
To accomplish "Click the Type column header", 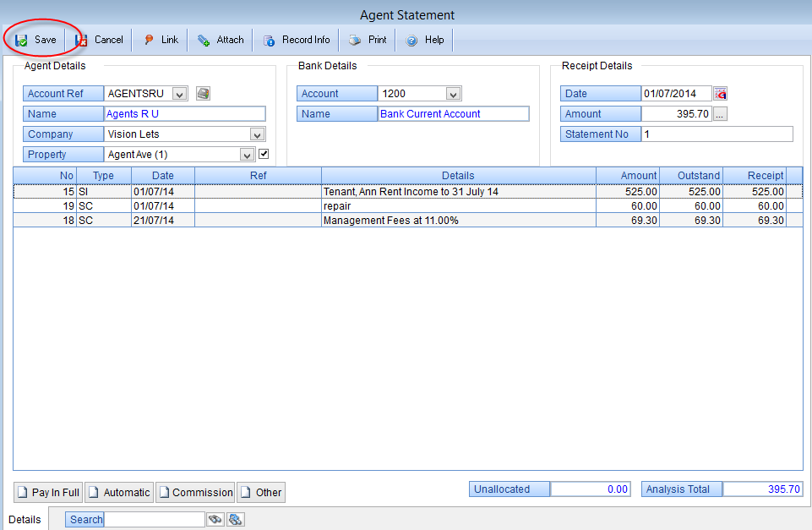I will 104,176.
